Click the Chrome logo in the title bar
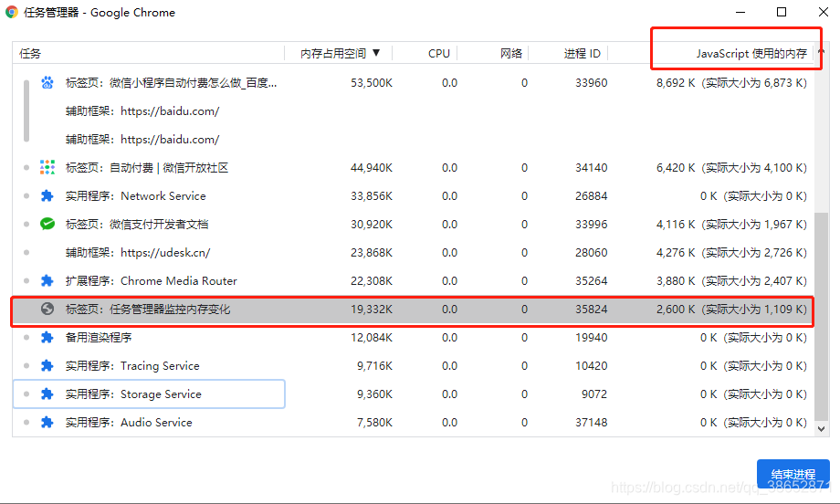 pyautogui.click(x=12, y=12)
